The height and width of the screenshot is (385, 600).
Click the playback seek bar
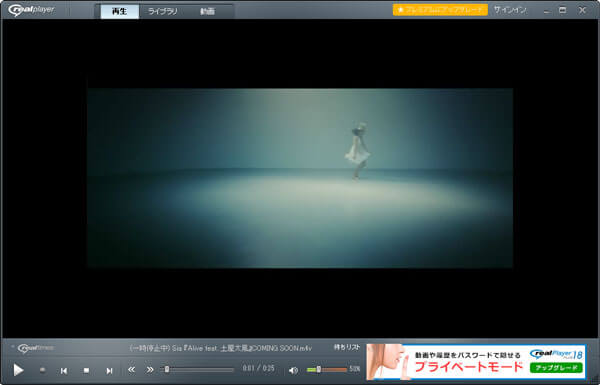pyautogui.click(x=197, y=369)
